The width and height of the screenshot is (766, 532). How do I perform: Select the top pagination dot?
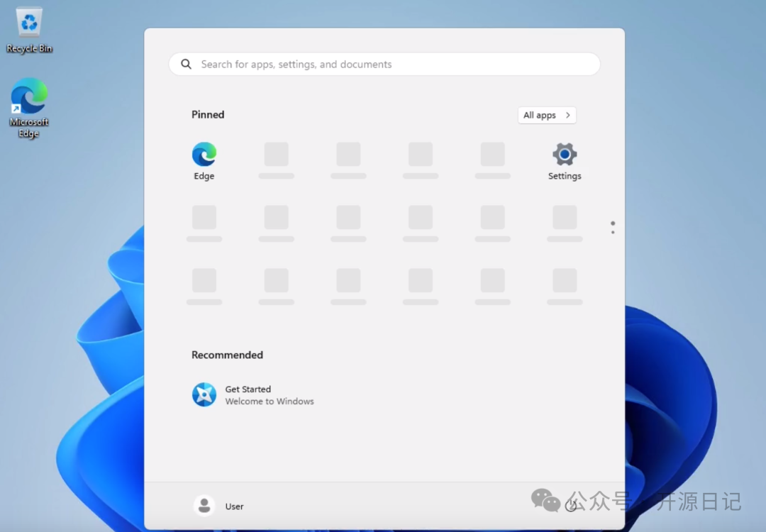pos(613,223)
